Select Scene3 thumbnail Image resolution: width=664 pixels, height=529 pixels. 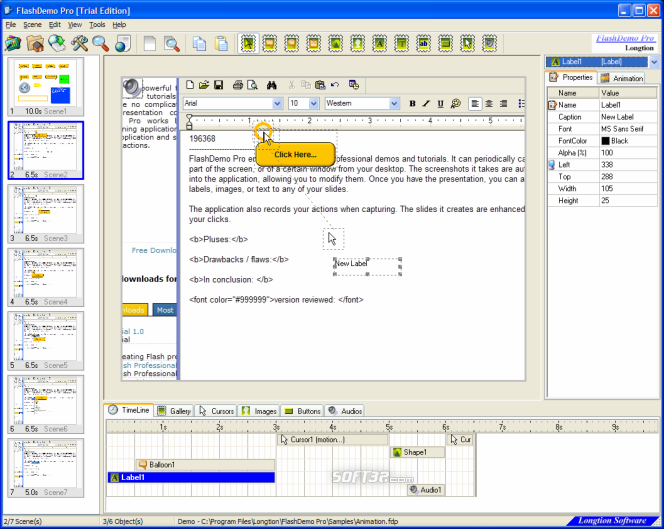pyautogui.click(x=46, y=214)
